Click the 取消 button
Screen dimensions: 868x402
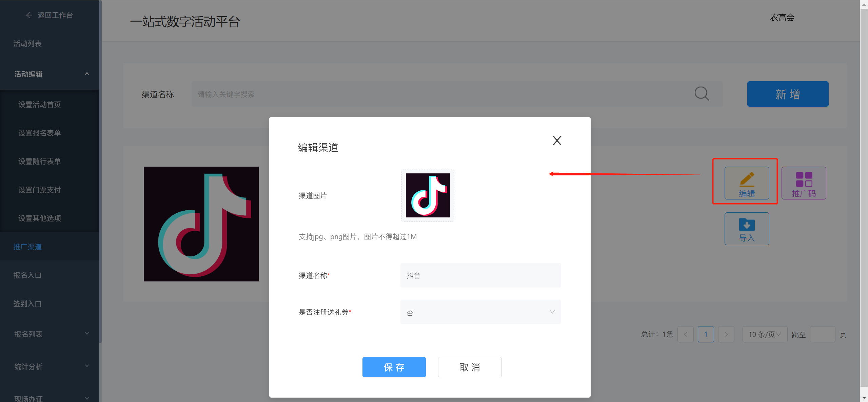pos(470,367)
